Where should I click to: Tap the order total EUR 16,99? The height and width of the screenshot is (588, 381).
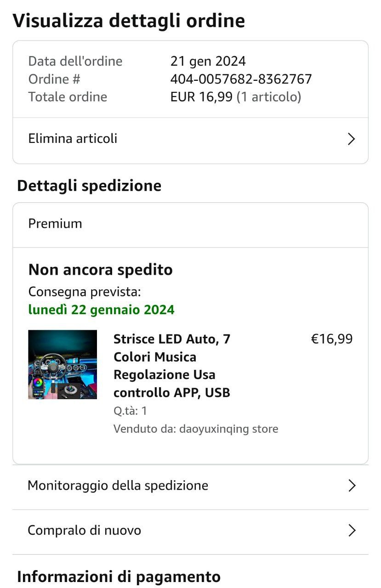tap(201, 97)
